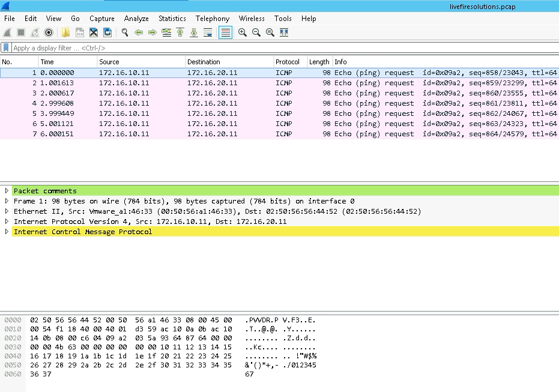This screenshot has height=392, width=559.
Task: Sort packets by the Length column
Action: coord(320,62)
